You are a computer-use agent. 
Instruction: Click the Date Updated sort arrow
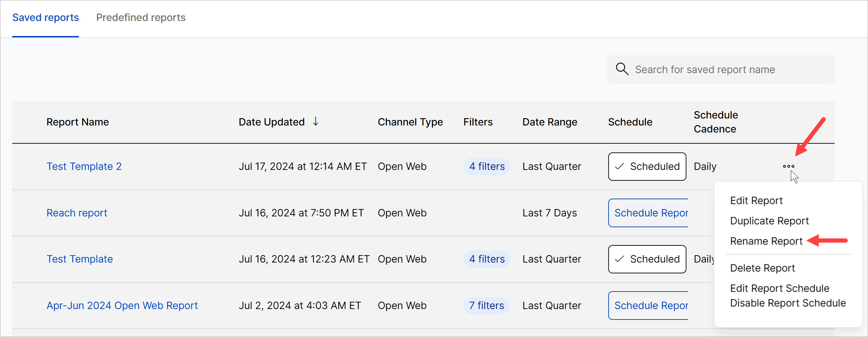point(316,122)
